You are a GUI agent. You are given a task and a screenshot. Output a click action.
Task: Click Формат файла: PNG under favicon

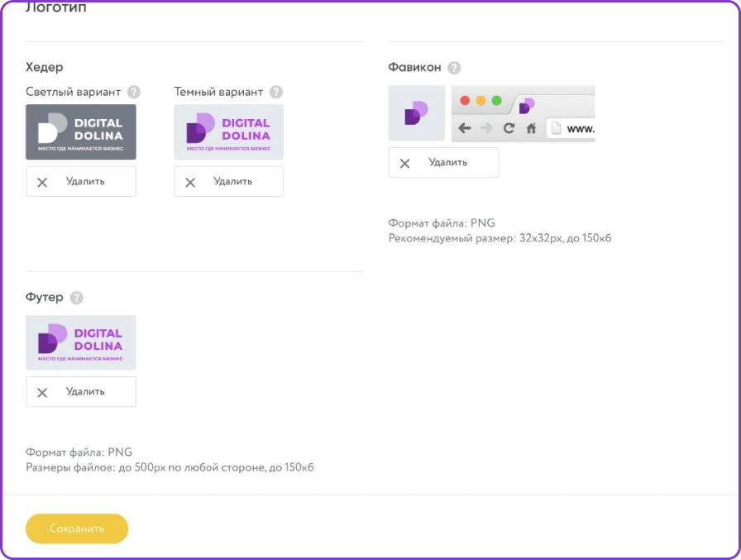442,223
